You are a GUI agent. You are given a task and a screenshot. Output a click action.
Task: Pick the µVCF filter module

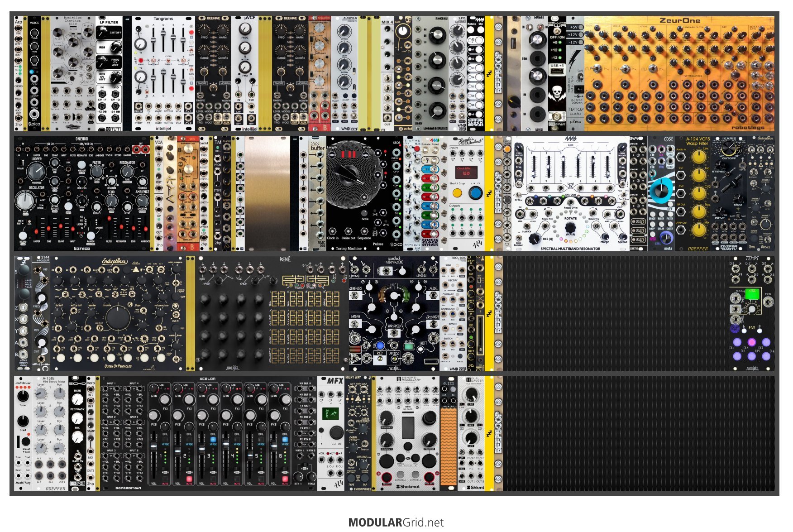pos(245,74)
